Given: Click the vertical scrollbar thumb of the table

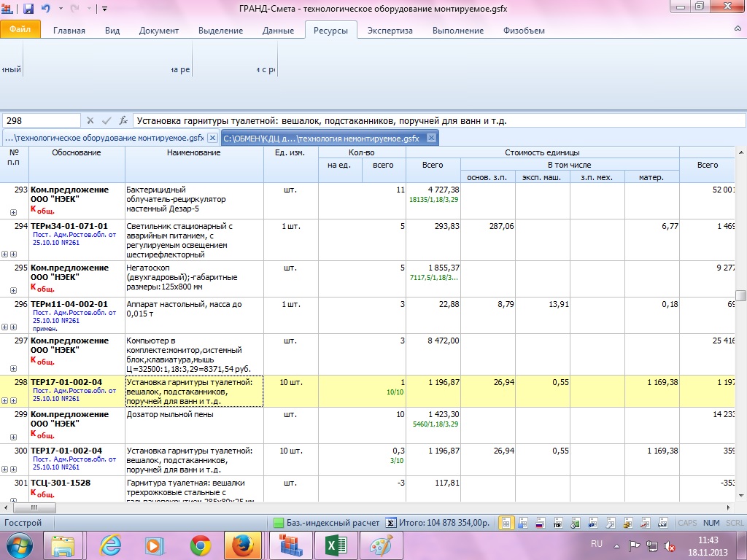Looking at the screenshot, I should (741, 295).
